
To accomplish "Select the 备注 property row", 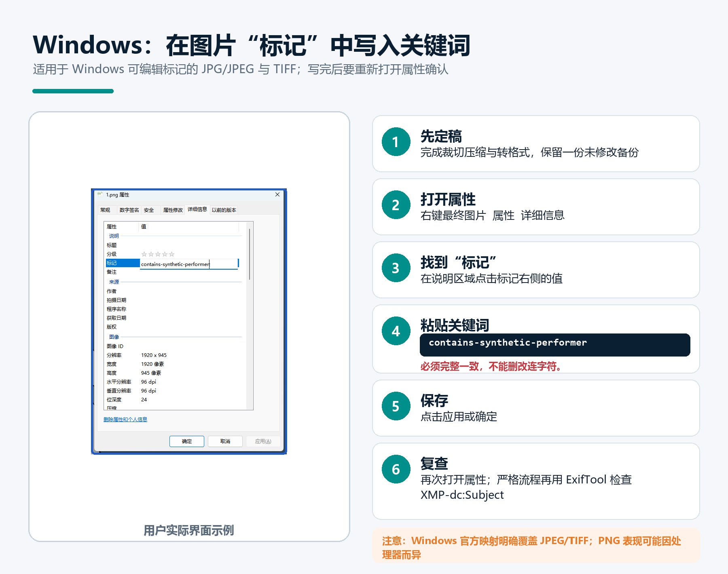I will pyautogui.click(x=112, y=272).
